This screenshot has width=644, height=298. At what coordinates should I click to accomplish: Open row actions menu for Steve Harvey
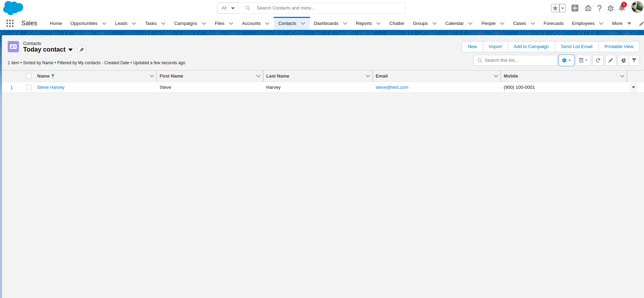click(x=633, y=87)
